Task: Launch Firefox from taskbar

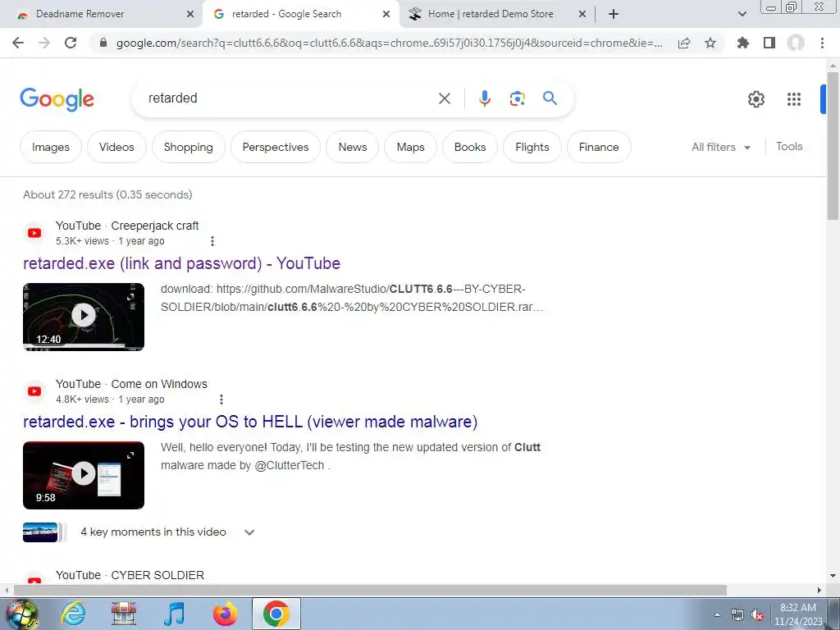Action: pos(225,614)
